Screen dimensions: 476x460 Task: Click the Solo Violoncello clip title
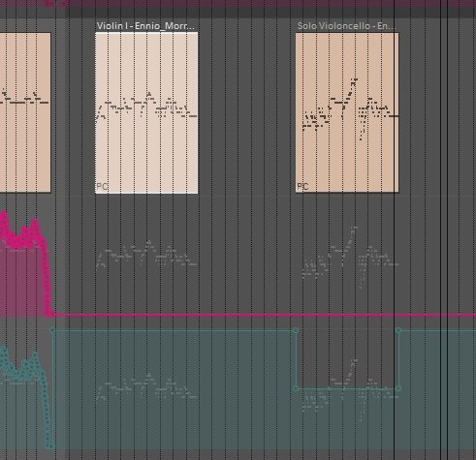click(346, 26)
